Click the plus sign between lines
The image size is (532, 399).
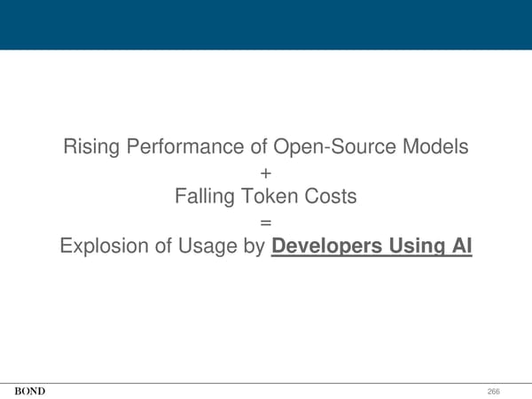pyautogui.click(x=266, y=172)
